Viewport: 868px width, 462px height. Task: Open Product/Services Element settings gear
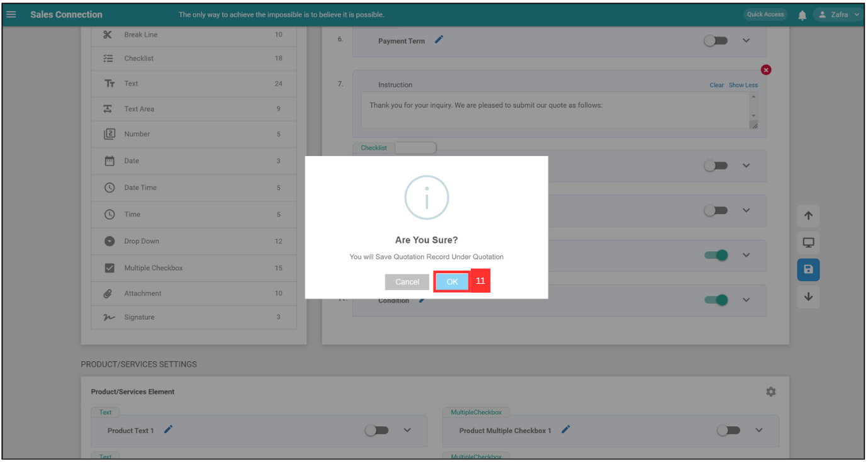click(770, 392)
